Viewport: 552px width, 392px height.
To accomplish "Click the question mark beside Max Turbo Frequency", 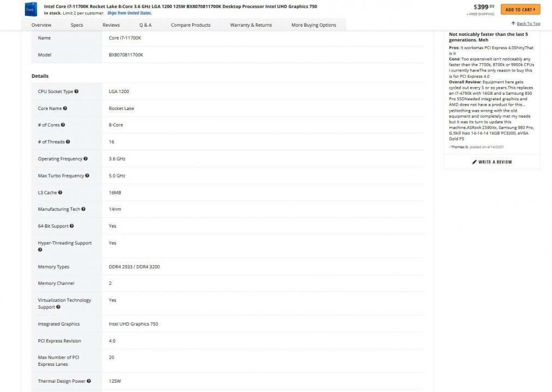I will pyautogui.click(x=88, y=176).
